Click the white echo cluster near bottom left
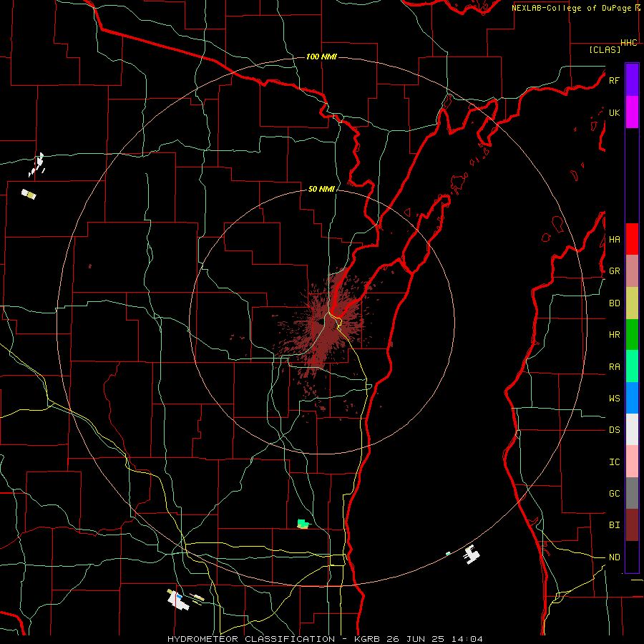 [x=177, y=599]
